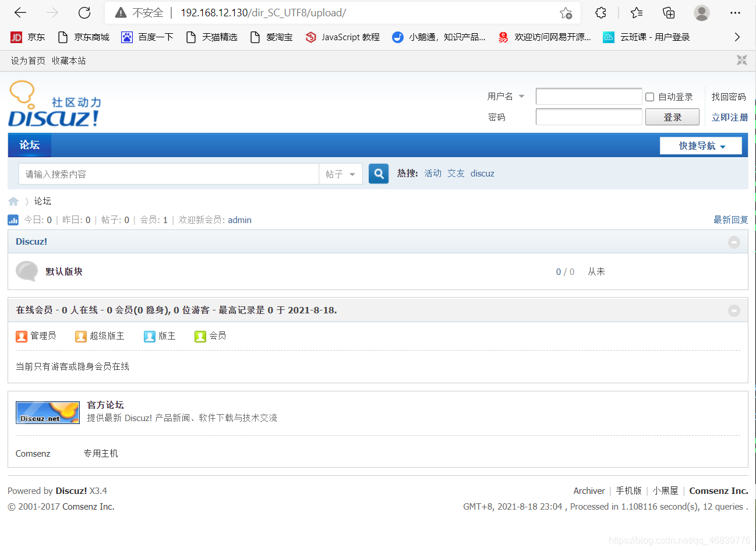
Task: Reload the page with refresh icon
Action: (x=84, y=12)
